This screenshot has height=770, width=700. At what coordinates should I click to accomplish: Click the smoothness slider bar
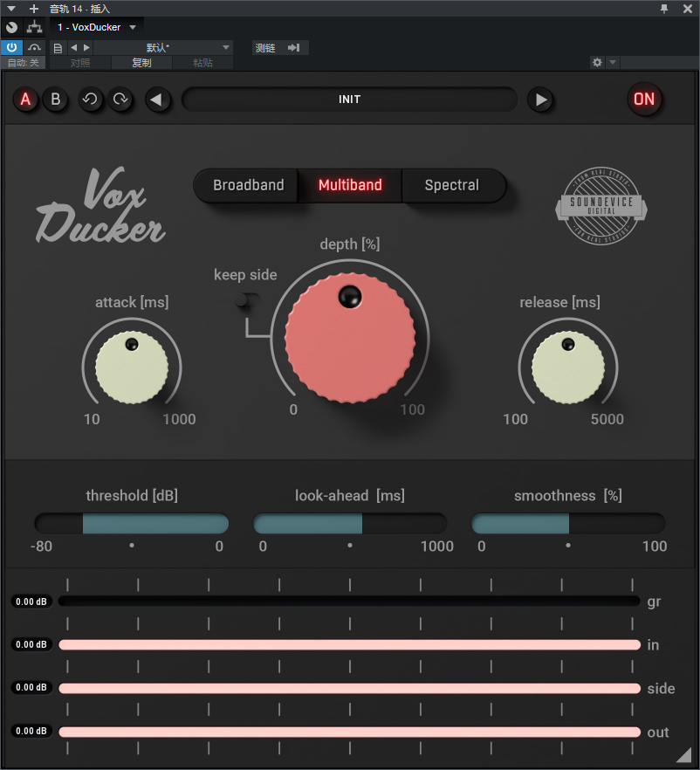[568, 524]
